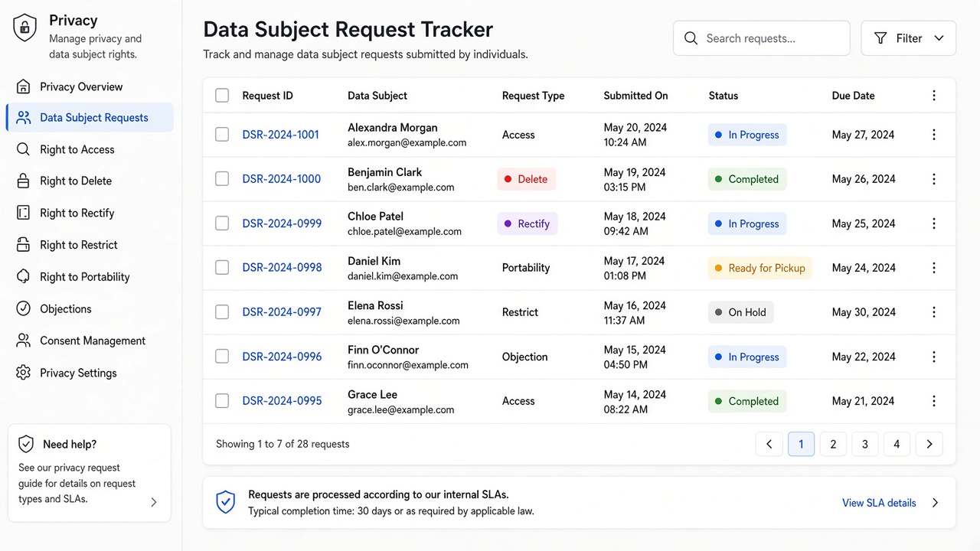
Task: Click the Privacy Settings gear icon
Action: (24, 373)
